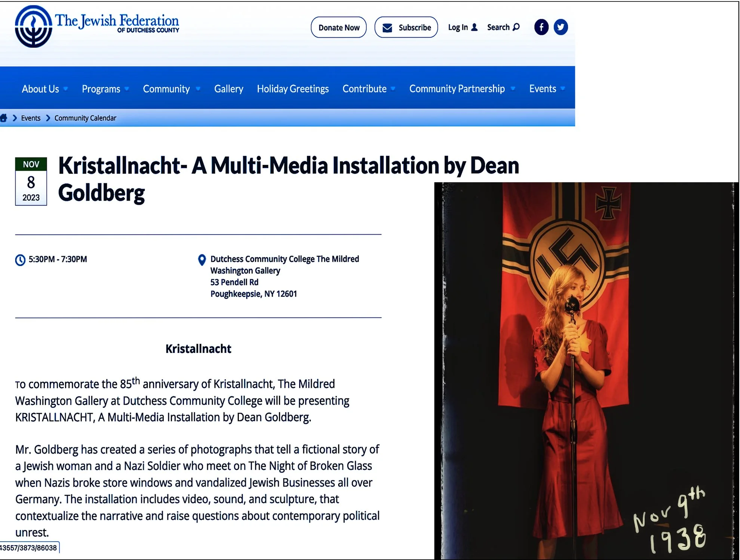Expand the Community menu dropdown
Image resolution: width=740 pixels, height=560 pixels.
click(198, 89)
